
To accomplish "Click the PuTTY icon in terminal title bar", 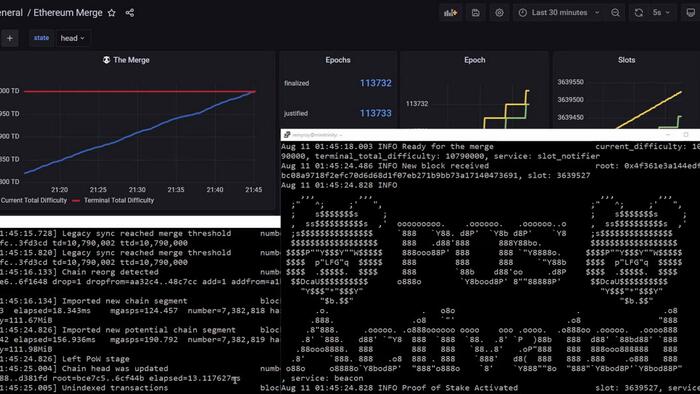I will click(287, 135).
